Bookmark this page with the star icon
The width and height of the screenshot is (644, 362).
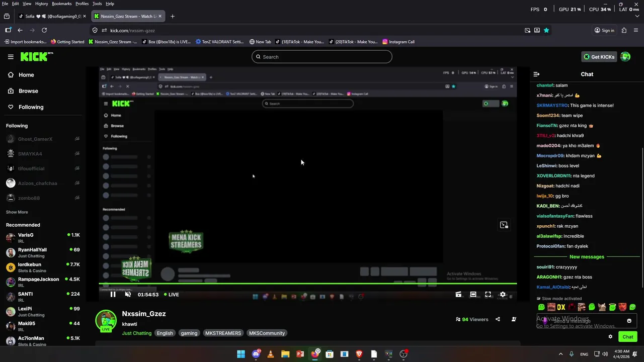(546, 30)
